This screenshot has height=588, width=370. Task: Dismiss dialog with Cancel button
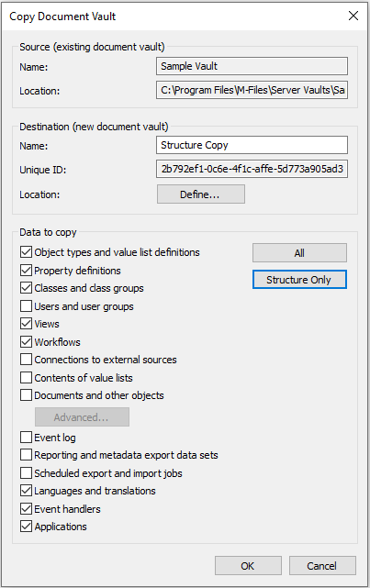[322, 565]
